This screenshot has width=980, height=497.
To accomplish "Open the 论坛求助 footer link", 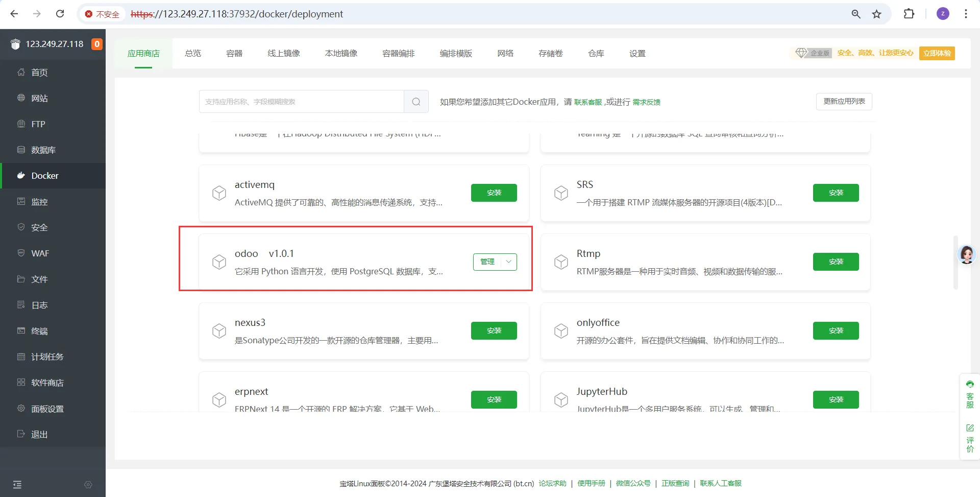I will [553, 483].
